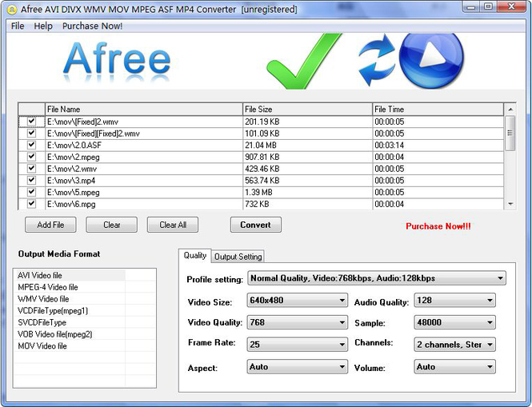Image resolution: width=532 pixels, height=407 pixels.
Task: Click the blue play button icon
Action: (431, 61)
